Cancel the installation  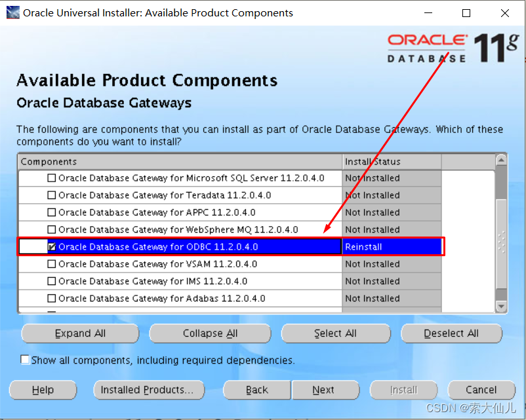click(x=481, y=390)
